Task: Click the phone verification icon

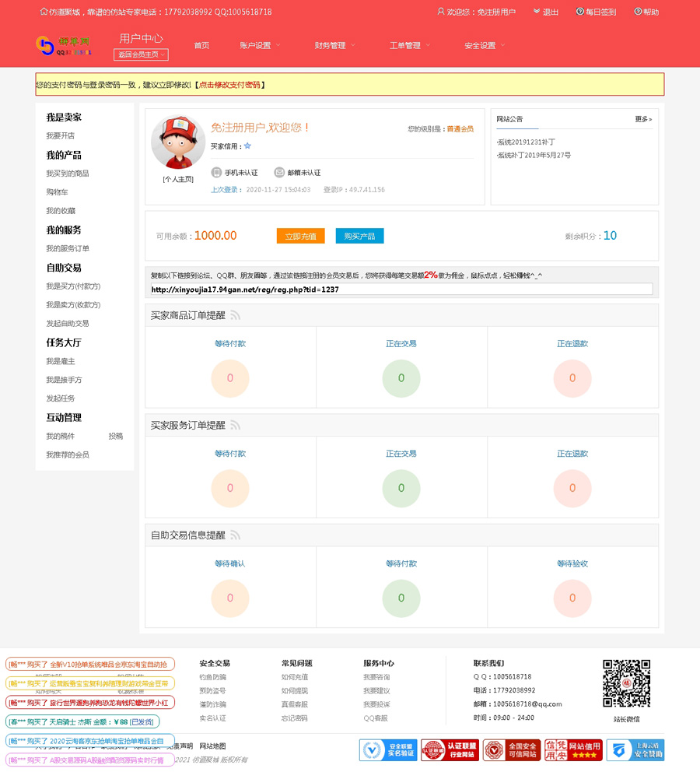Action: point(217,172)
